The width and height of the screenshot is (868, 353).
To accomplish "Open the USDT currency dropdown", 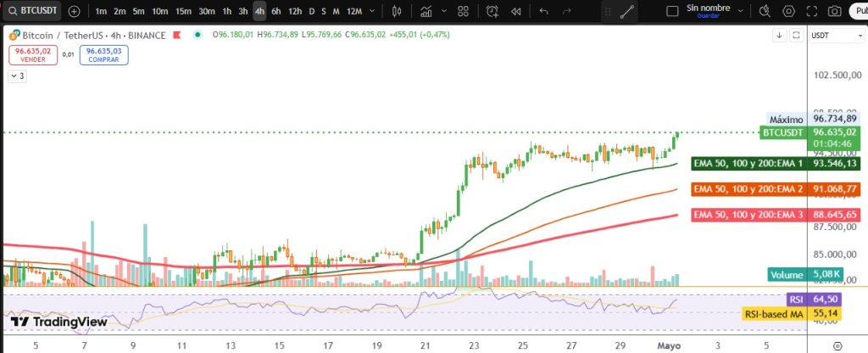I will coord(837,36).
